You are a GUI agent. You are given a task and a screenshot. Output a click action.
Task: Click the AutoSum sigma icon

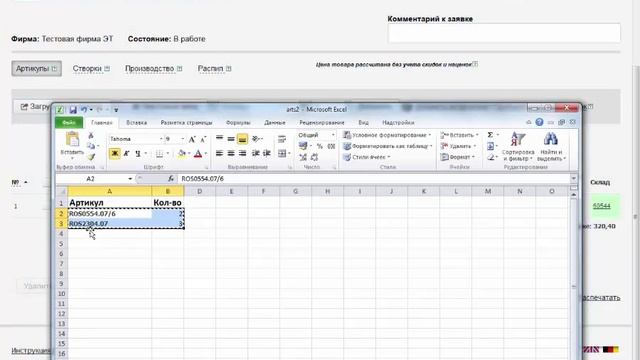(490, 135)
